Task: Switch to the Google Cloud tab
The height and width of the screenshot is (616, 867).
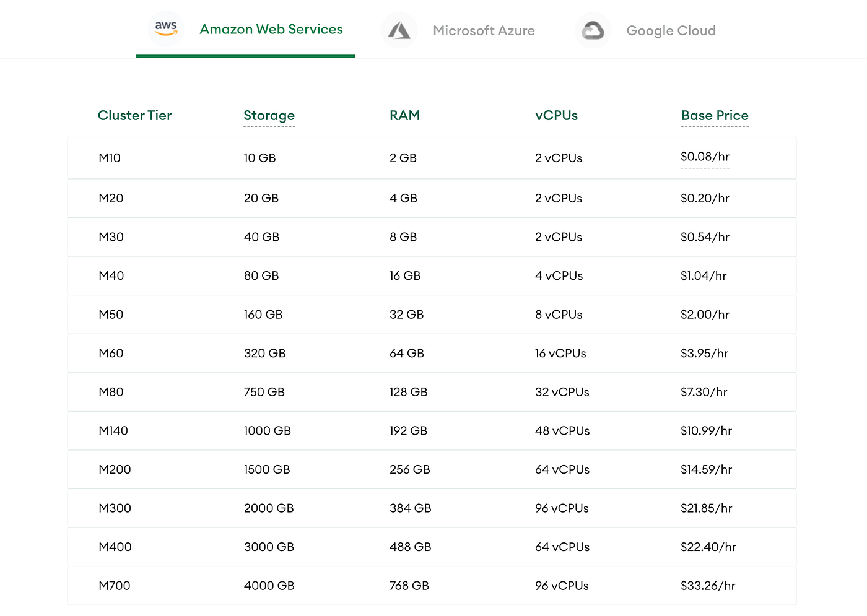Action: (x=645, y=30)
